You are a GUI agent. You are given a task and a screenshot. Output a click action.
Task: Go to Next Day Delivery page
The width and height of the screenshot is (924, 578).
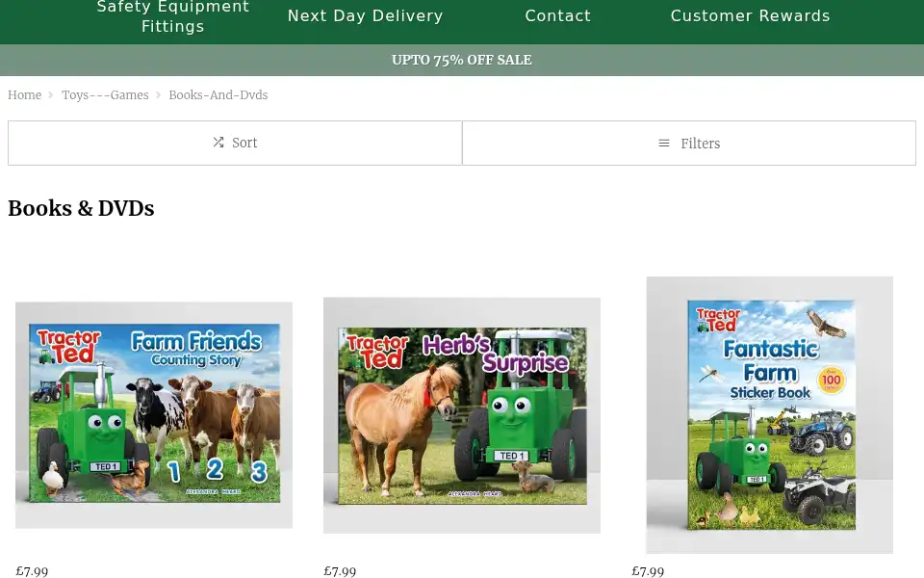366,16
